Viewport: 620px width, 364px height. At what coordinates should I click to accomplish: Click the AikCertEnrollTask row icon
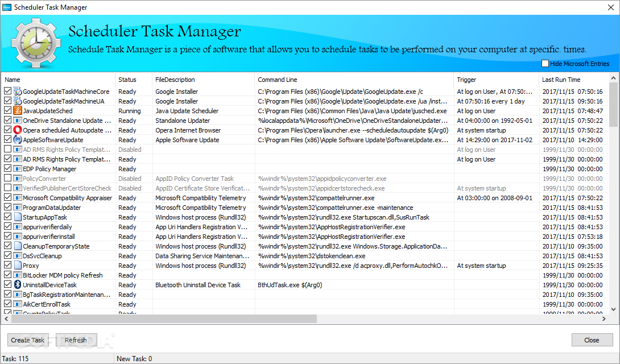[x=18, y=304]
